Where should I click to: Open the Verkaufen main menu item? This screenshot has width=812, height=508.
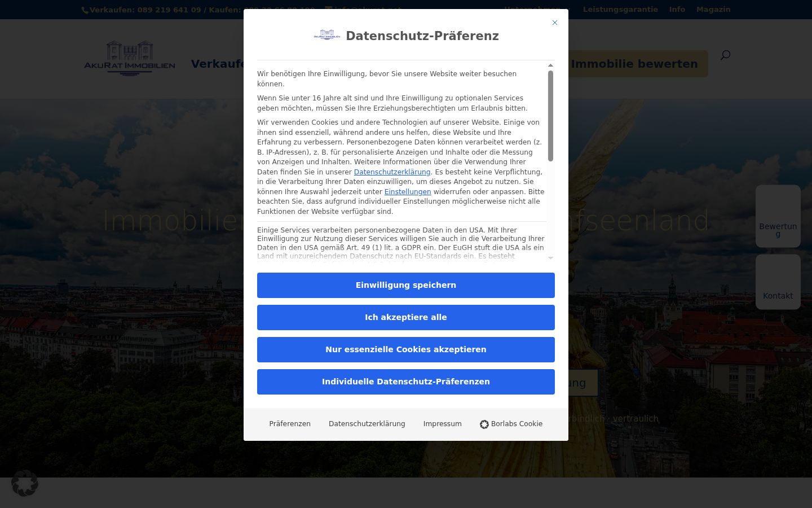pyautogui.click(x=217, y=64)
